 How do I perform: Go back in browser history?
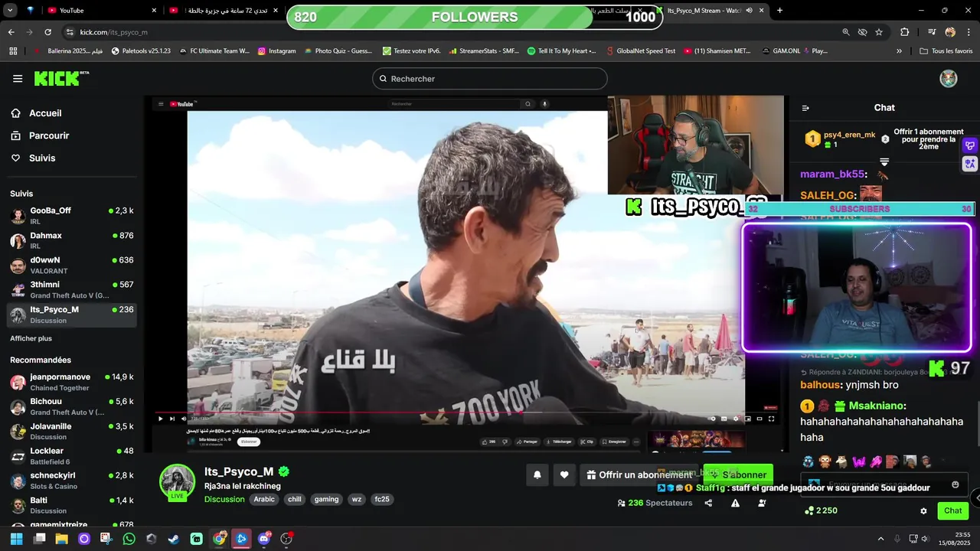pyautogui.click(x=11, y=32)
